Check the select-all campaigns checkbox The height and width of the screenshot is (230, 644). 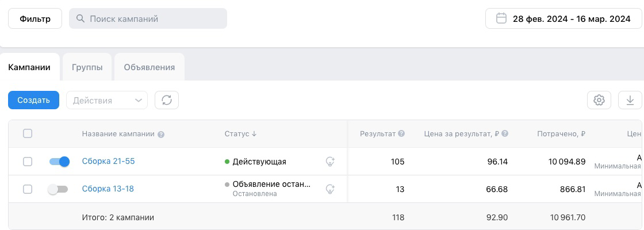[x=28, y=133]
